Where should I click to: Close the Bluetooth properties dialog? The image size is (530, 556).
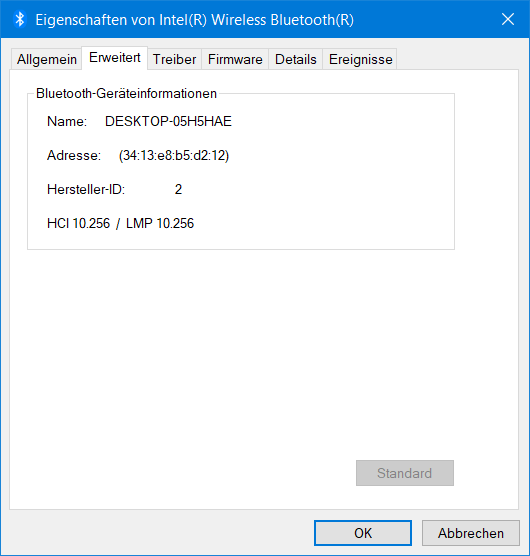(x=508, y=19)
